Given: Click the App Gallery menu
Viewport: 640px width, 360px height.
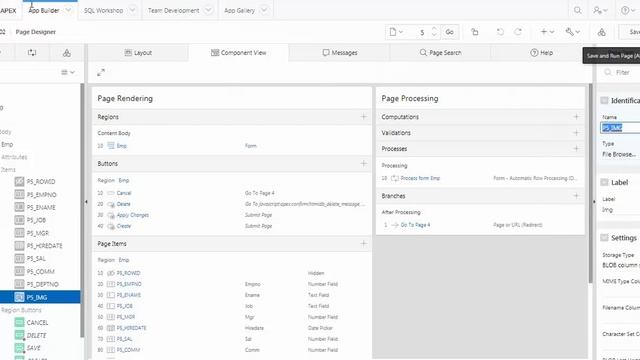Looking at the screenshot, I should pyautogui.click(x=239, y=10).
